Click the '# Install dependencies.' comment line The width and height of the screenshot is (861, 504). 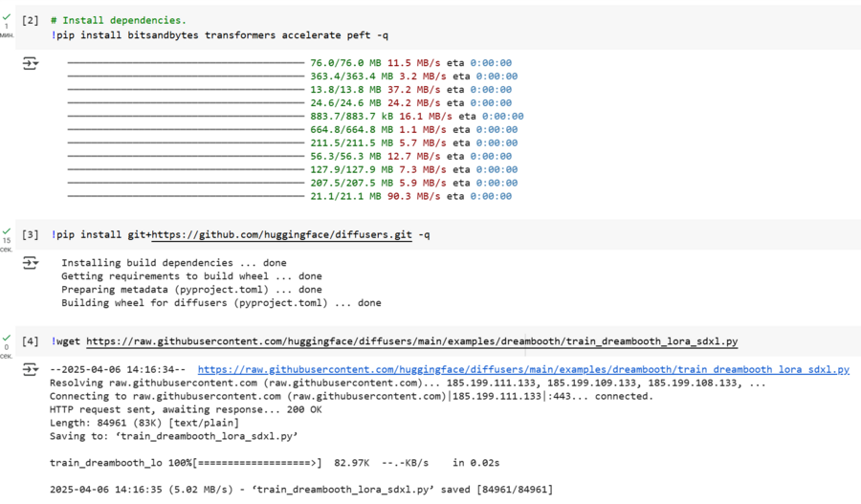pos(119,20)
